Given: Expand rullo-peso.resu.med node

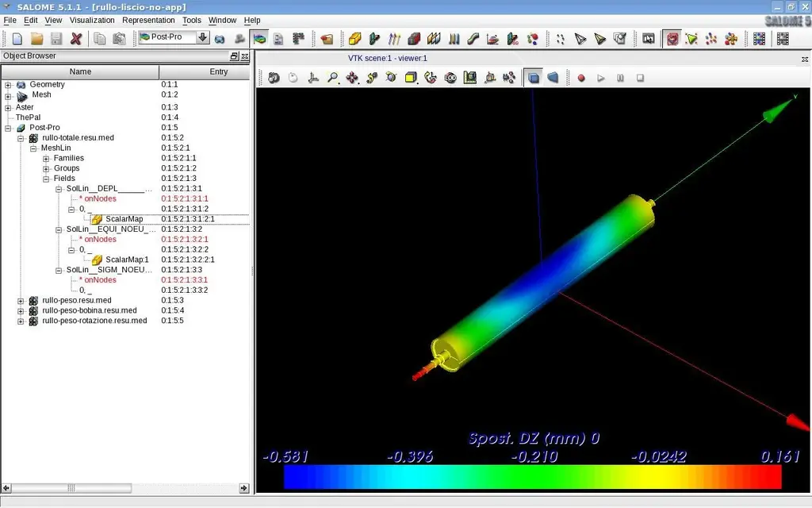Looking at the screenshot, I should pyautogui.click(x=21, y=301).
